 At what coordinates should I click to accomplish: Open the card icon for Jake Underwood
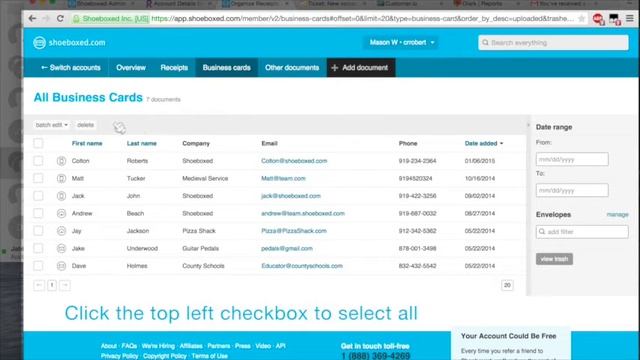[61, 248]
